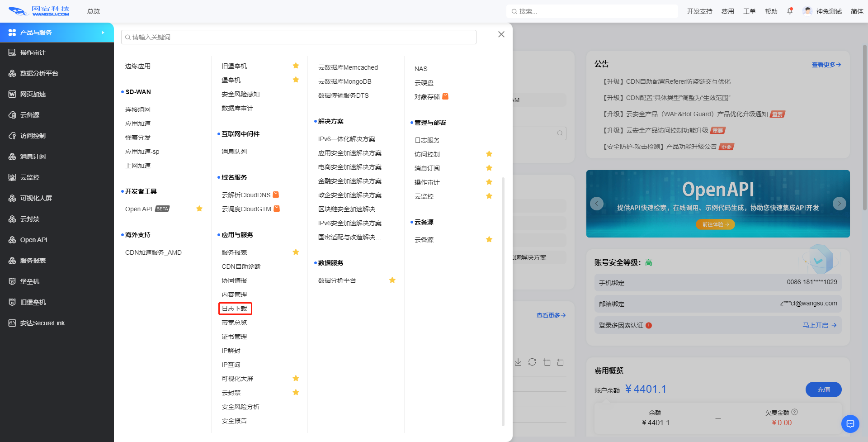Expand 产品与服务 sidebar menu
This screenshot has height=442, width=868.
pos(57,33)
